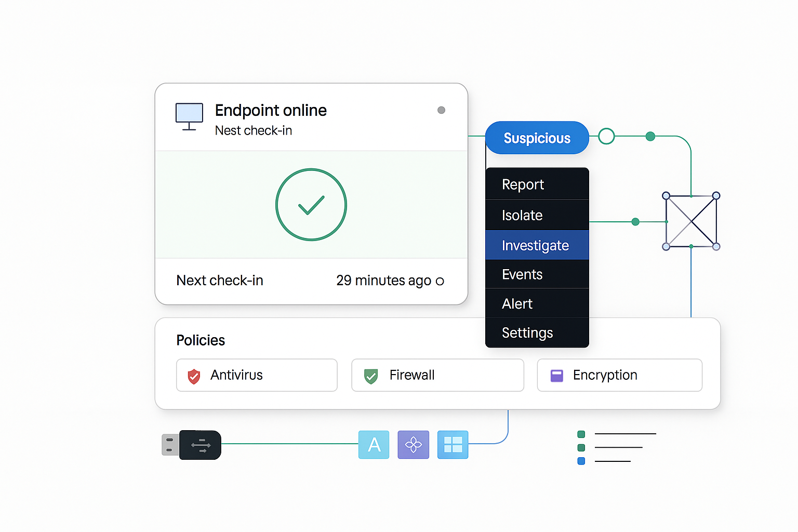Image resolution: width=798 pixels, height=532 pixels.
Task: Select the highlighted Investigate entry
Action: click(537, 245)
